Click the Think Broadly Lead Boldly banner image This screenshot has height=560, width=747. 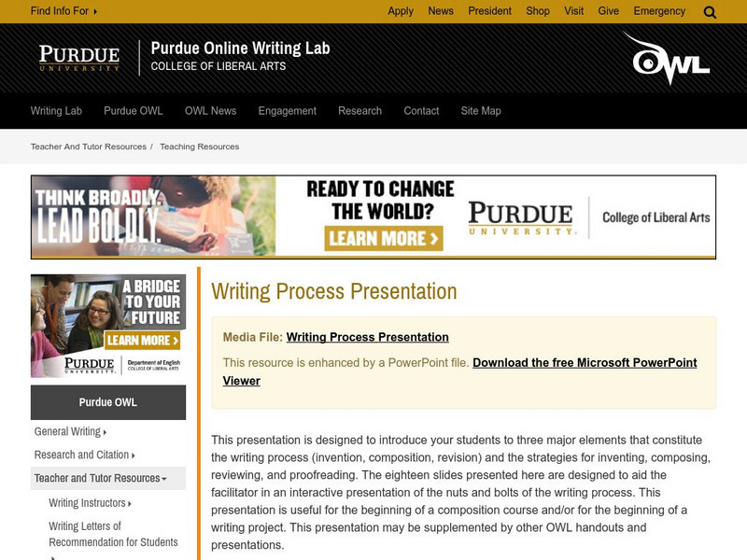coord(153,217)
